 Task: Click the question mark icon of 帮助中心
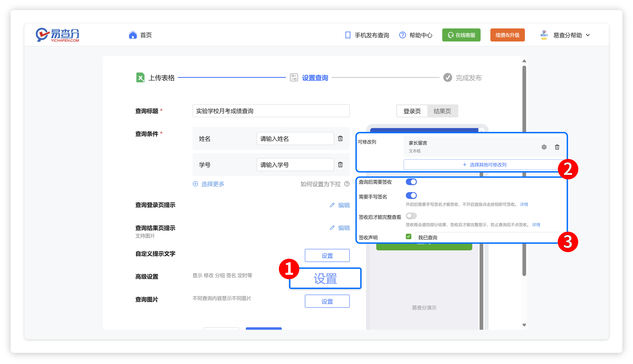click(402, 35)
